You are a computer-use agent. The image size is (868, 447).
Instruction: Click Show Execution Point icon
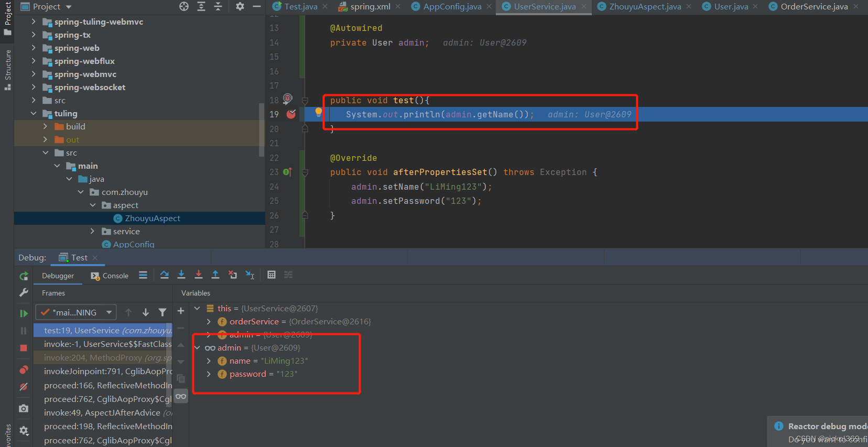click(143, 275)
